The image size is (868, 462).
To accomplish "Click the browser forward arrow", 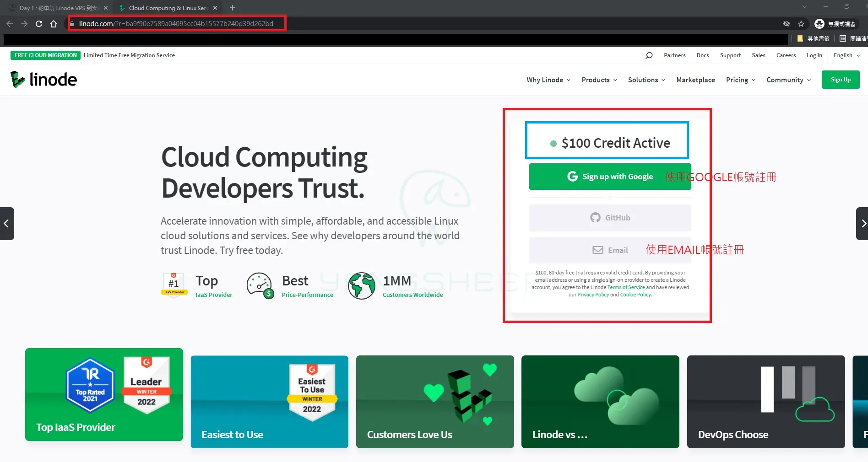I will pos(24,24).
